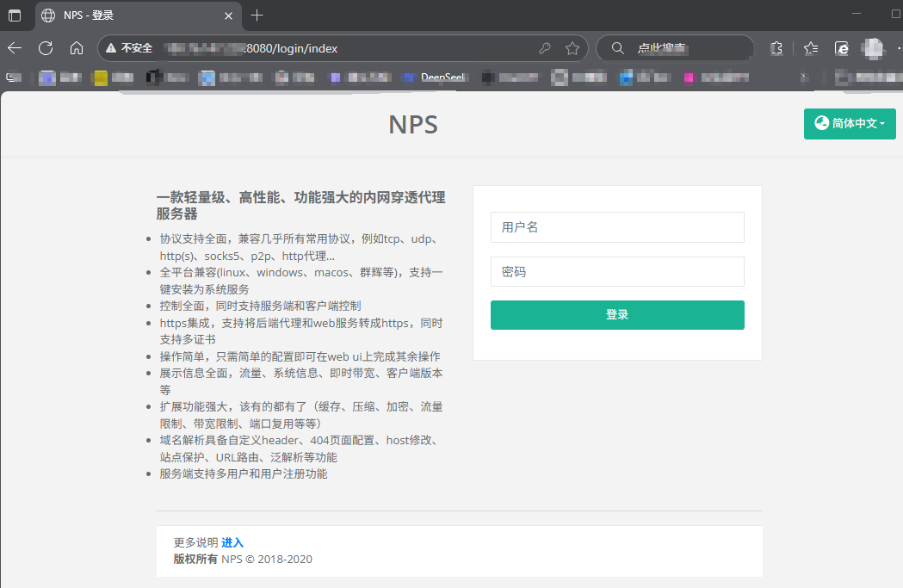Click the 控制全面 feature bullet text
This screenshot has width=903, height=588.
(x=260, y=306)
